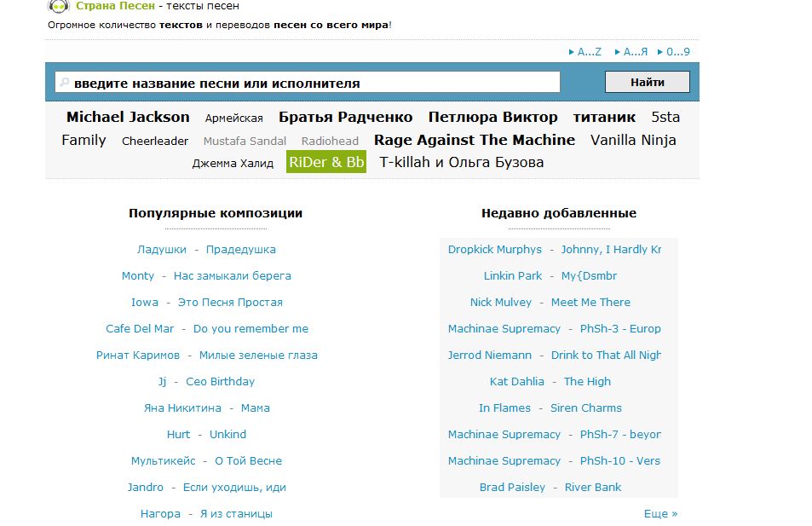
Task: Select the highlighted RiDer & Bb tag
Action: pos(326,162)
